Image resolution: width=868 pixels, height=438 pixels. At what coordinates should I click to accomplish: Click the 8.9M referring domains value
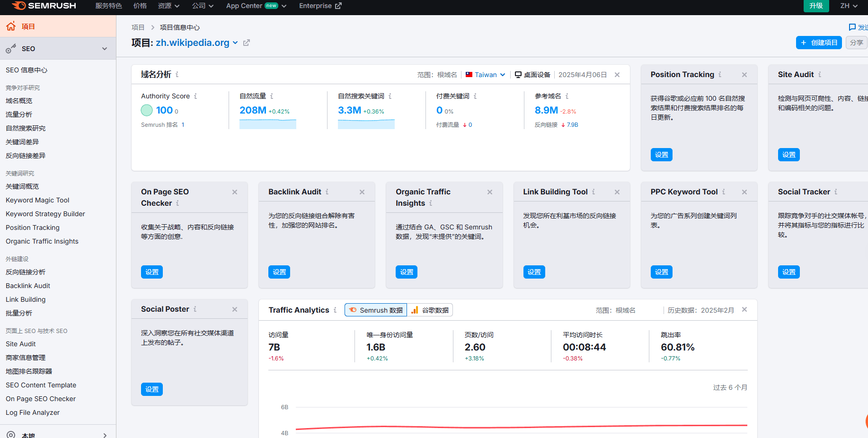pos(546,110)
